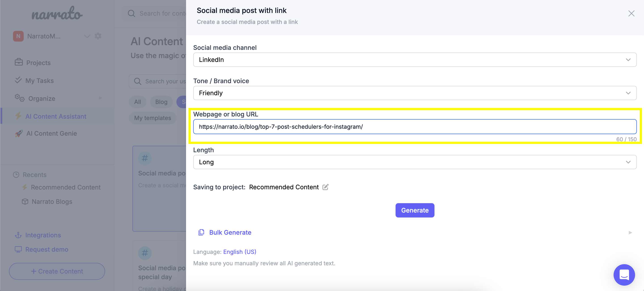
Task: Click the 60 / 150 character counter
Action: (626, 139)
